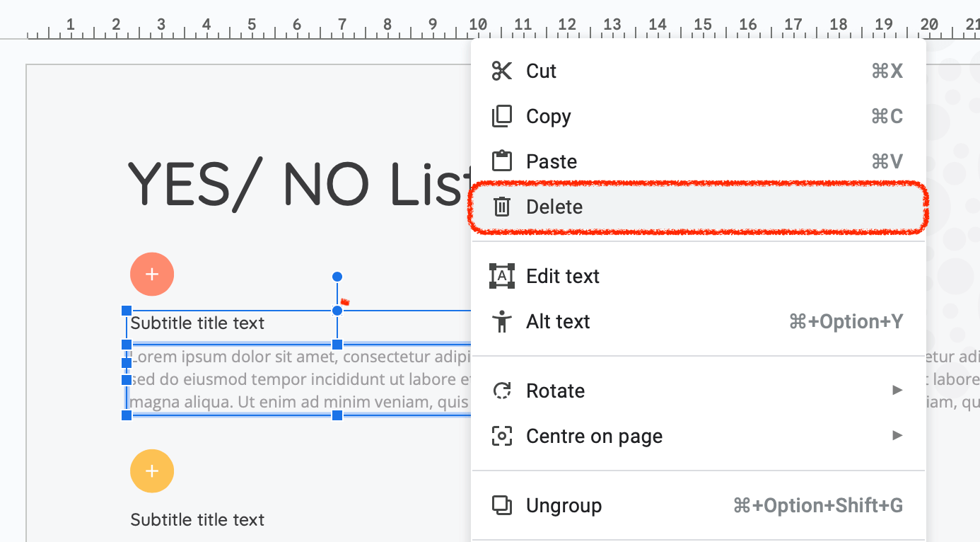
Task: Click the top-left selection resize handle
Action: [x=127, y=311]
